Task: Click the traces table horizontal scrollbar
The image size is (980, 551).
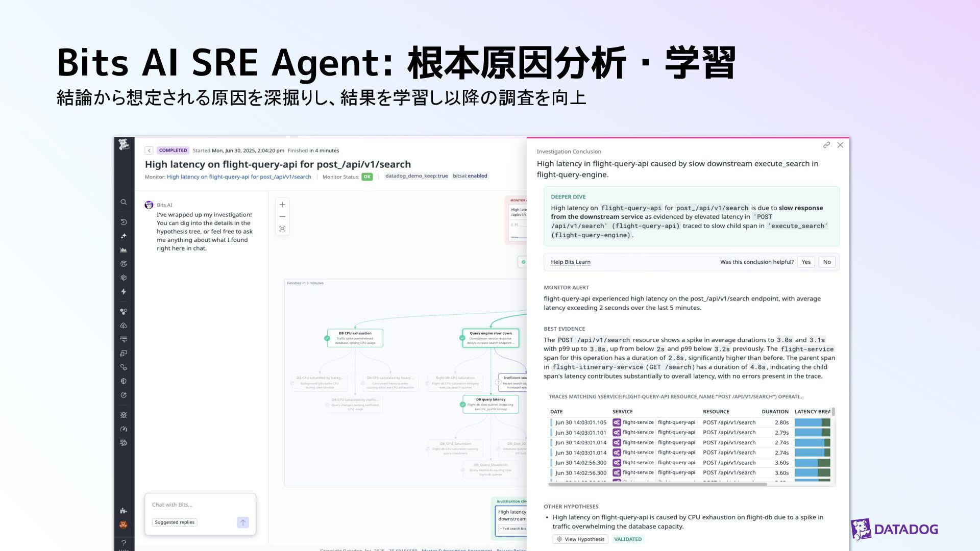Action: tap(657, 484)
